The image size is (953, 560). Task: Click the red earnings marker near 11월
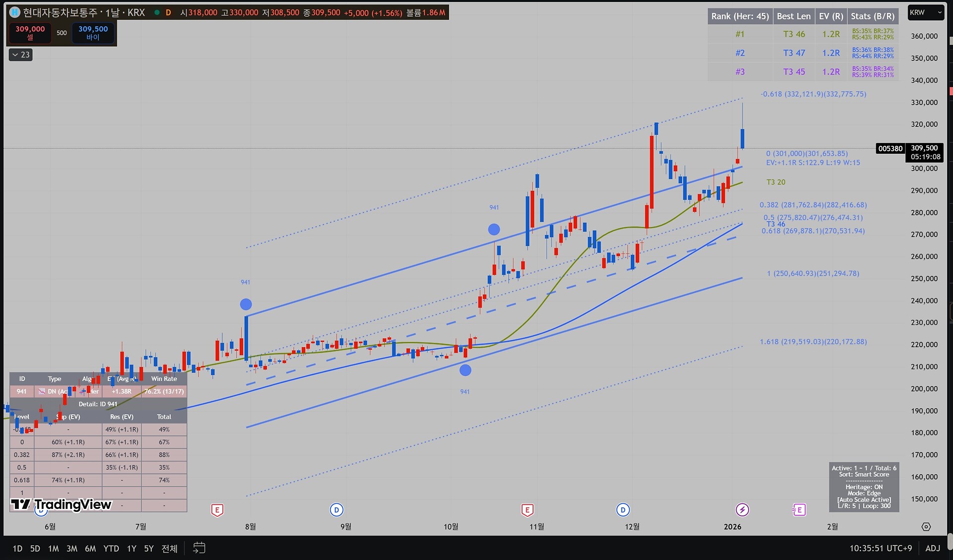[527, 509]
